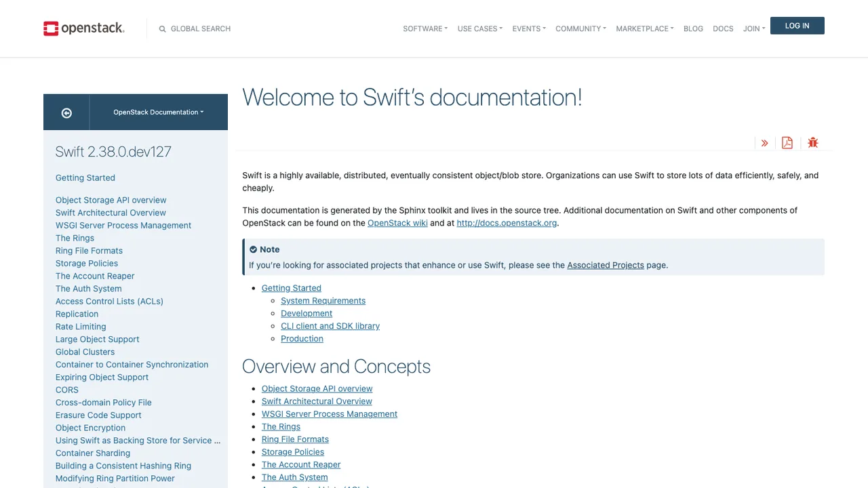Open the Development link
Viewport: 868px width, 488px height.
pyautogui.click(x=307, y=314)
